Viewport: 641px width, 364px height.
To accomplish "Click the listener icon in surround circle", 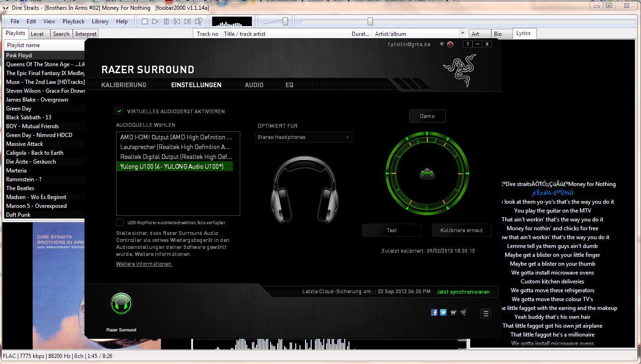I will click(427, 174).
